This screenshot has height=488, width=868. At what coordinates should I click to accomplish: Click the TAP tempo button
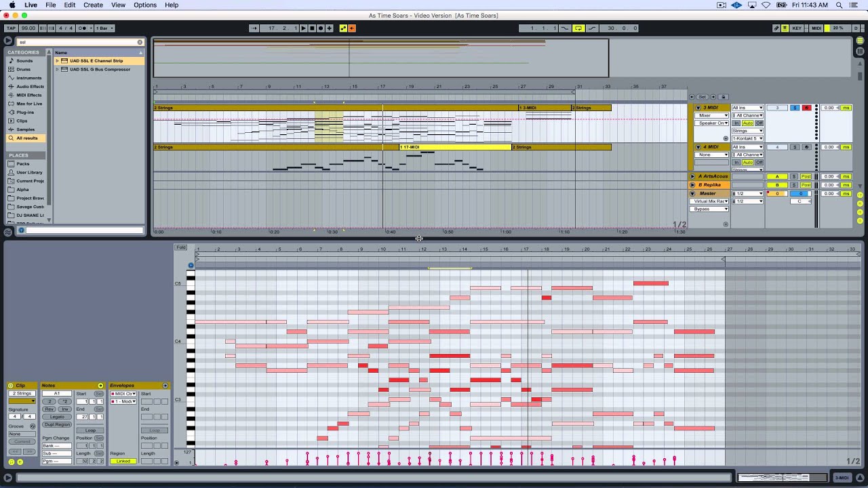pos(11,28)
